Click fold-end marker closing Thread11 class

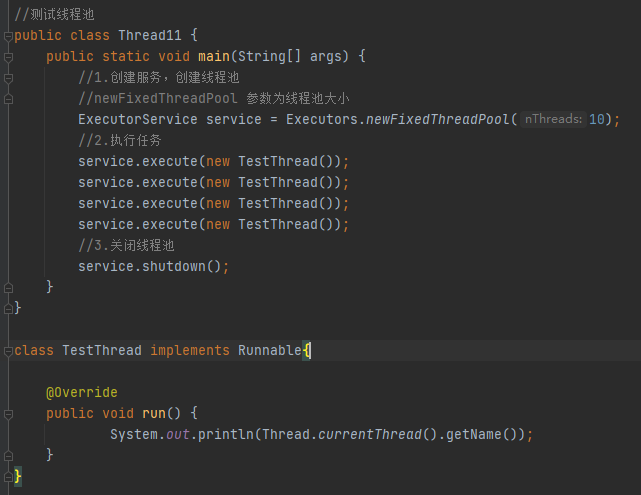click(8, 308)
